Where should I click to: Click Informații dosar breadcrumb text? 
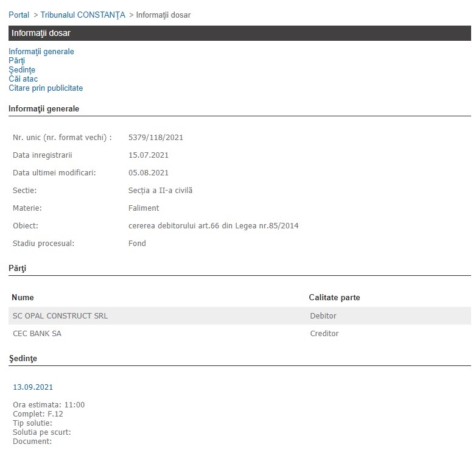[163, 15]
